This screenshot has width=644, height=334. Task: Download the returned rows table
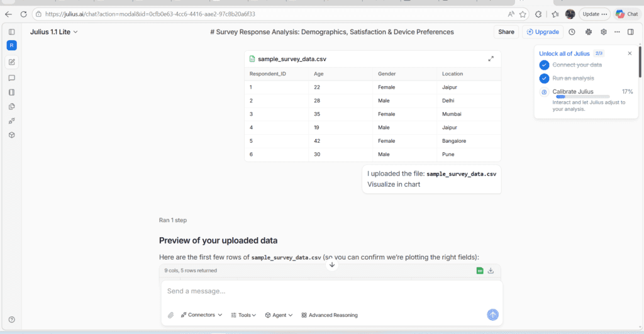[491, 270]
